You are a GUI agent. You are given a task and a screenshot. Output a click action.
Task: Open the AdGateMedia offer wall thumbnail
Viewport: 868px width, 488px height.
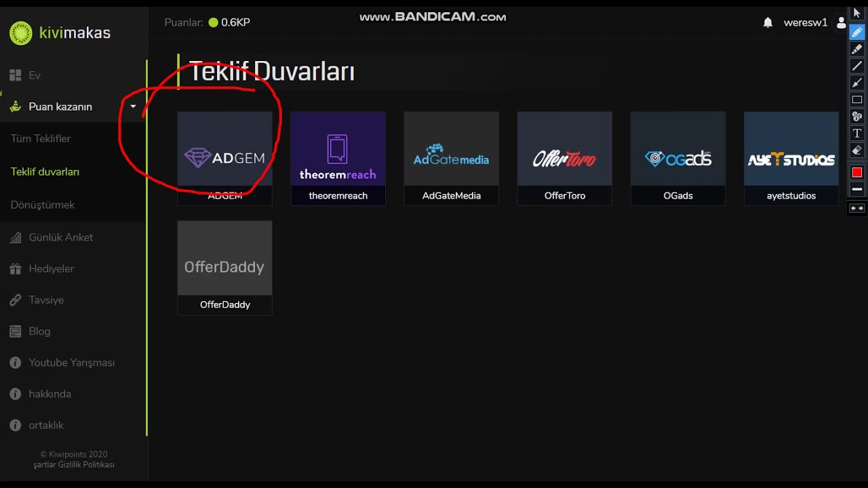tap(451, 149)
